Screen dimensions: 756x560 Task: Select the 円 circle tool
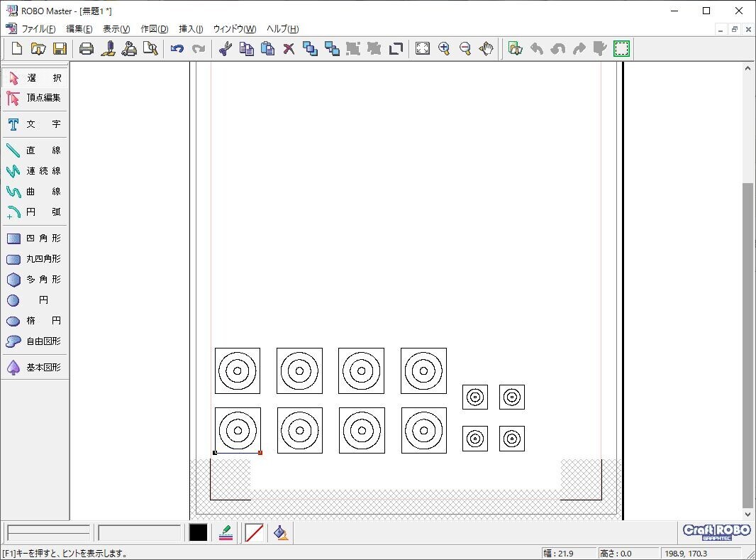coord(35,300)
